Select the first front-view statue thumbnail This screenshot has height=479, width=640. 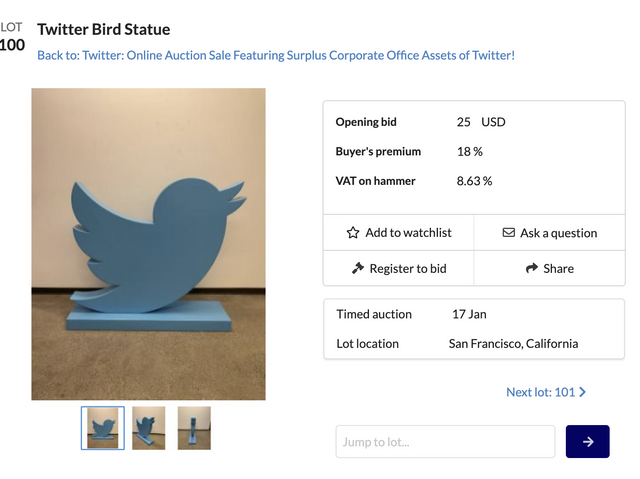point(103,428)
